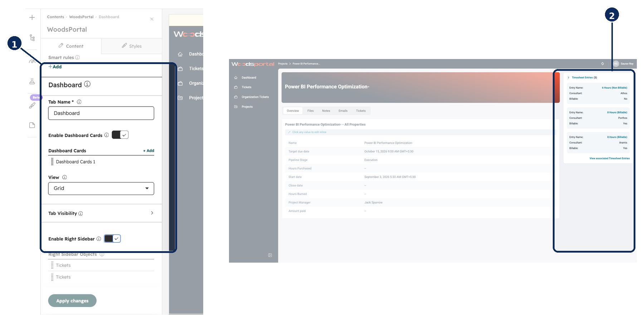Click Woodsportal logo in portal header

(x=253, y=64)
